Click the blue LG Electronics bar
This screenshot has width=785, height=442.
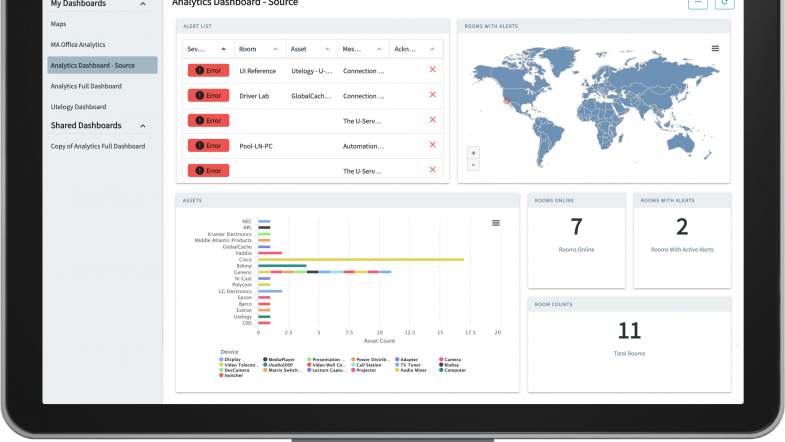click(270, 291)
